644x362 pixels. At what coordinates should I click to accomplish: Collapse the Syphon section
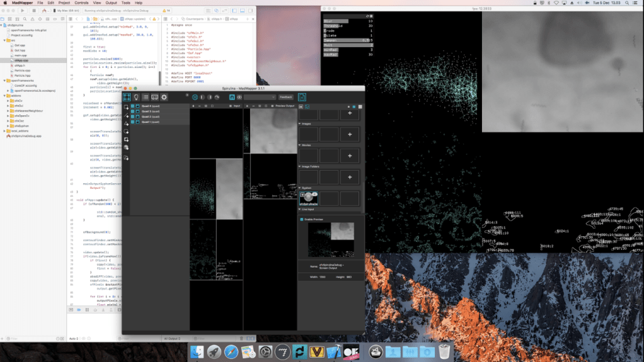pyautogui.click(x=299, y=188)
